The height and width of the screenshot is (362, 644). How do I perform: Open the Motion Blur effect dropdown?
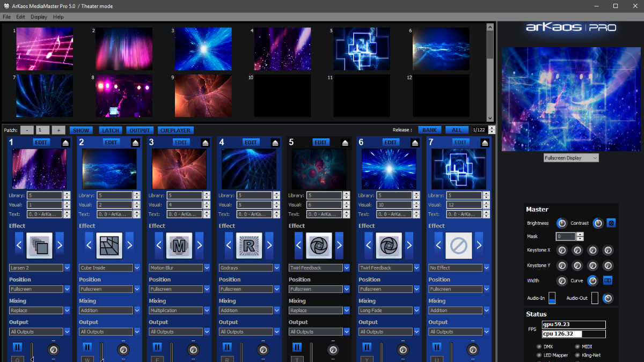pyautogui.click(x=207, y=268)
